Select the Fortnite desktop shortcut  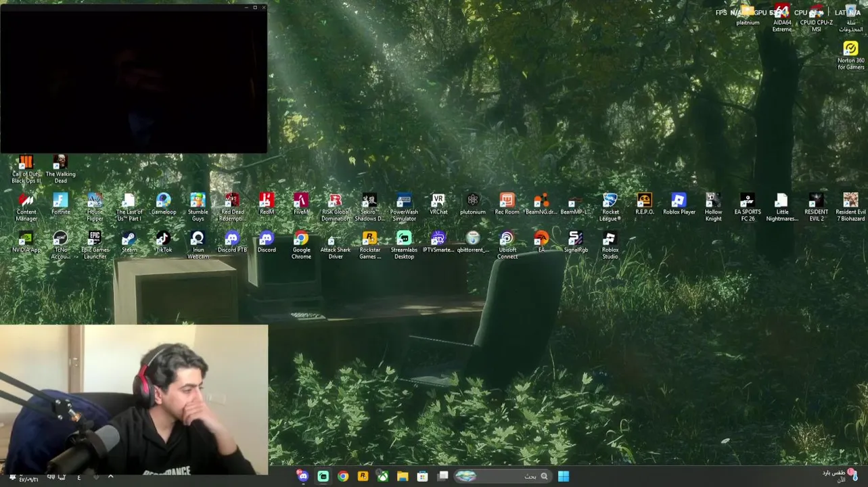click(x=60, y=204)
